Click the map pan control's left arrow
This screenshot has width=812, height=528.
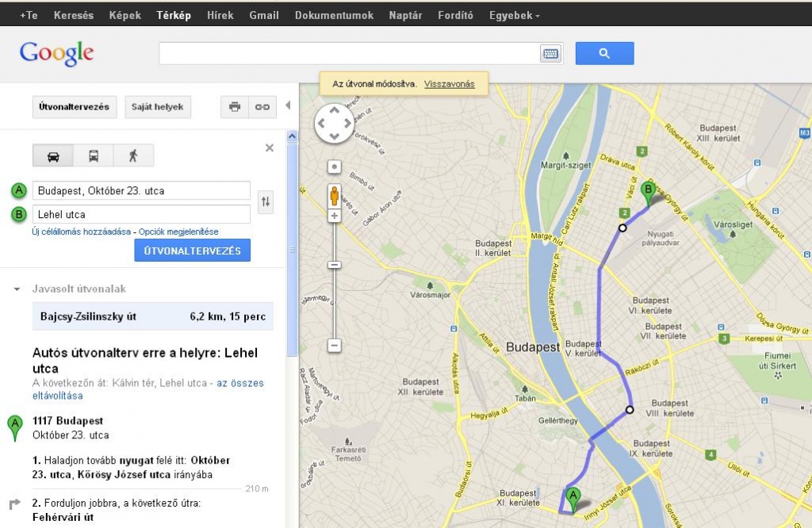pyautogui.click(x=321, y=123)
